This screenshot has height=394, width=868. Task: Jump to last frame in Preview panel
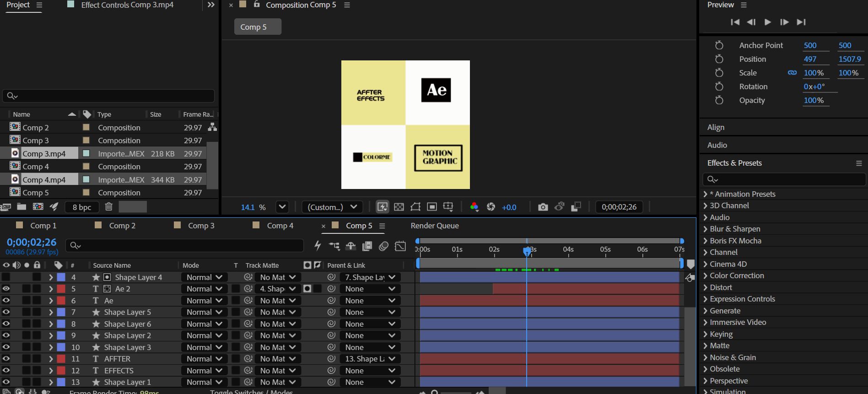(x=801, y=22)
